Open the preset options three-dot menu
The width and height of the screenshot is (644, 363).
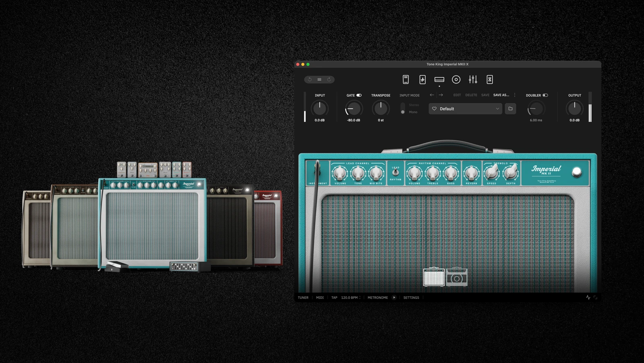tap(514, 95)
